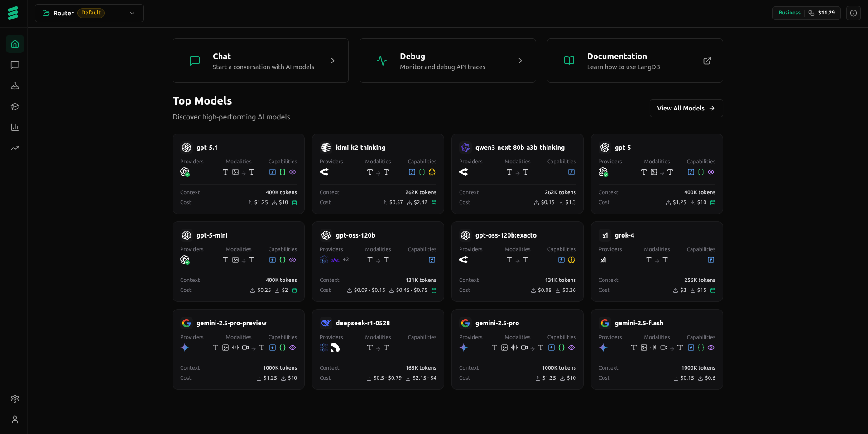
Task: Click the trending arrow icon in sidebar
Action: 15,148
